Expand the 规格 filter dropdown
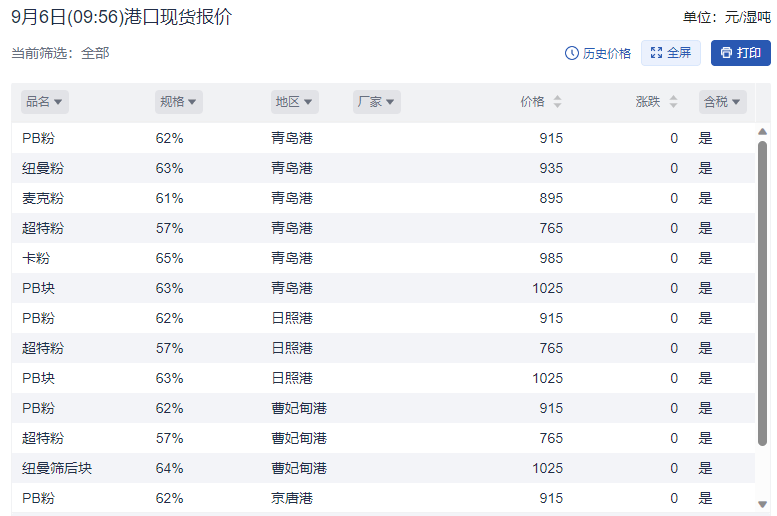The height and width of the screenshot is (516, 777). [x=179, y=102]
